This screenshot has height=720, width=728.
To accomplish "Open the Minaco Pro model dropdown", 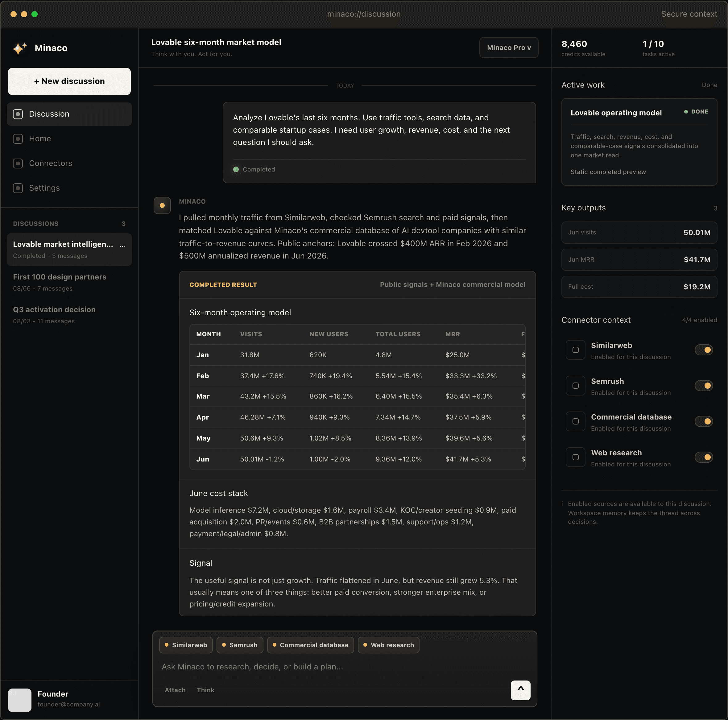I will tap(509, 48).
